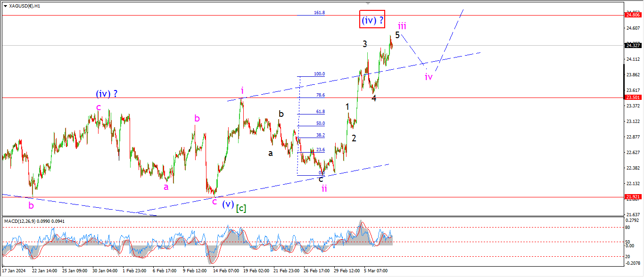Select the red 24.806 price level tag
The height and width of the screenshot is (277, 644).
pos(633,15)
